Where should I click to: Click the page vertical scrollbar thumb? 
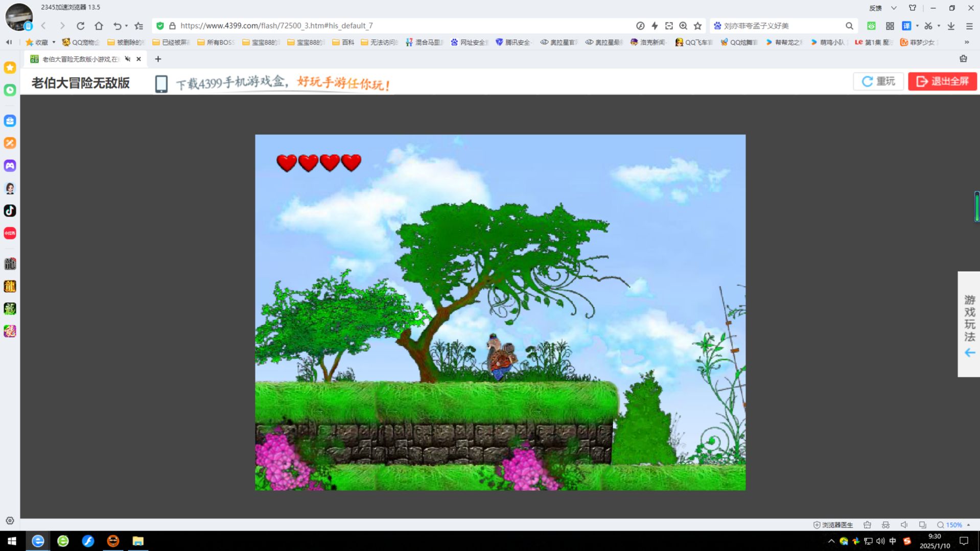click(976, 207)
